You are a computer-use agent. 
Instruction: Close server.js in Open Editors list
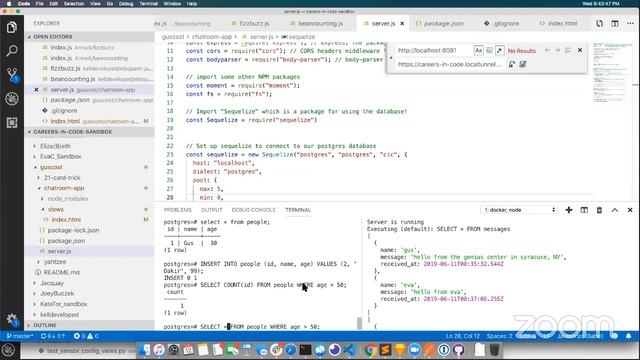(36, 89)
